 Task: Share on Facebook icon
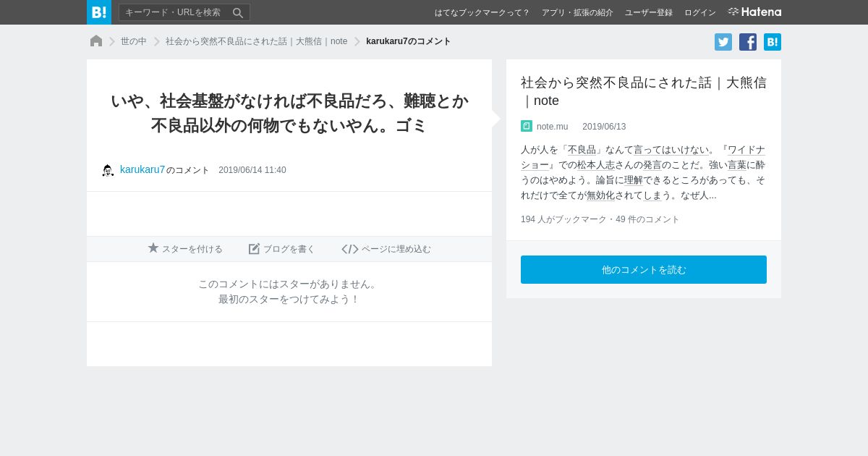(748, 42)
